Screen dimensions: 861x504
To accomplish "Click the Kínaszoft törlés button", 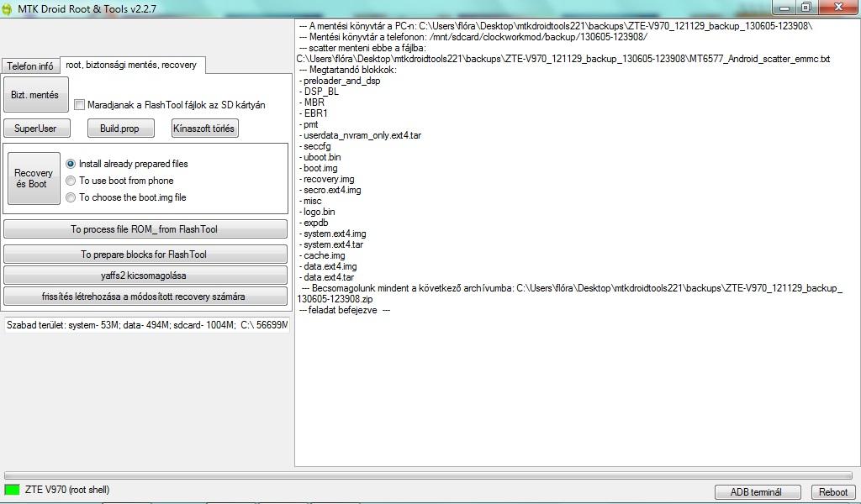I will click(205, 129).
